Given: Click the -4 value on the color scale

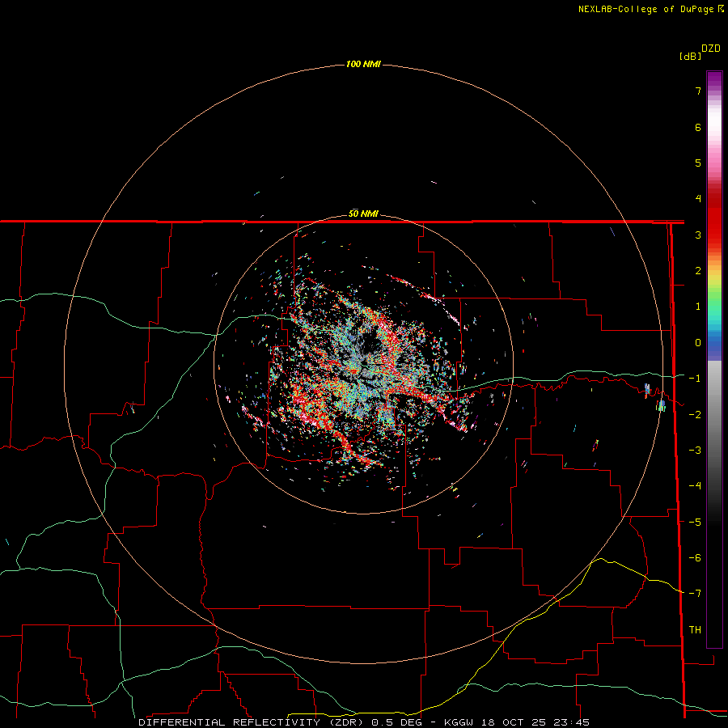Looking at the screenshot, I should pos(695,485).
